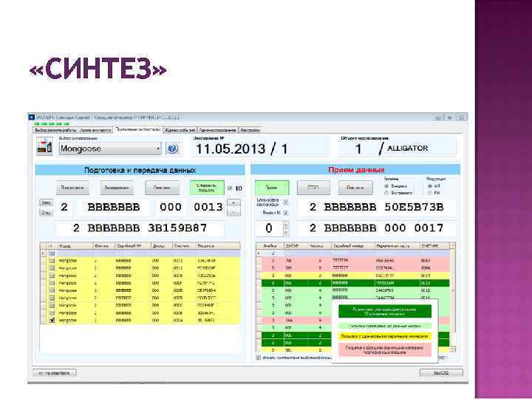Click the serial field BBBBBBB in the preparation panel
This screenshot has width=532, height=399.
point(113,207)
